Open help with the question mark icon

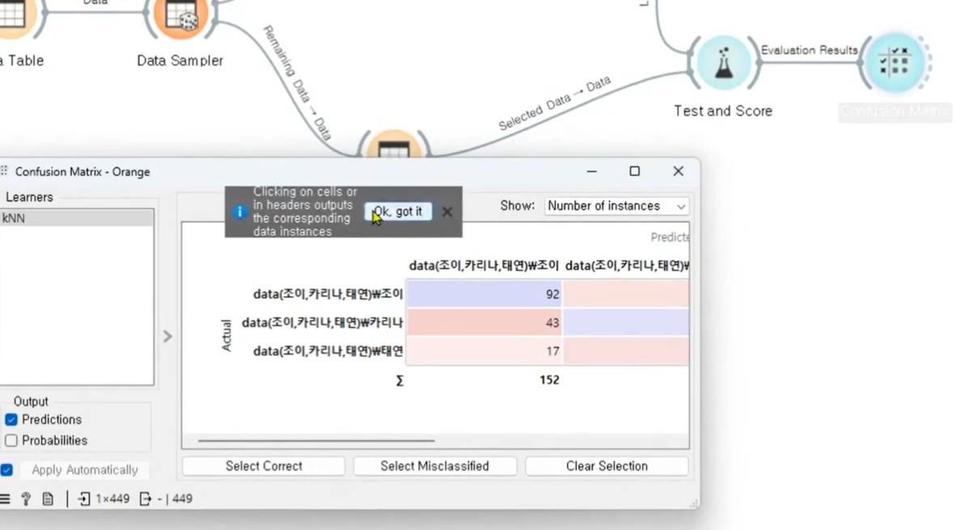(26, 499)
